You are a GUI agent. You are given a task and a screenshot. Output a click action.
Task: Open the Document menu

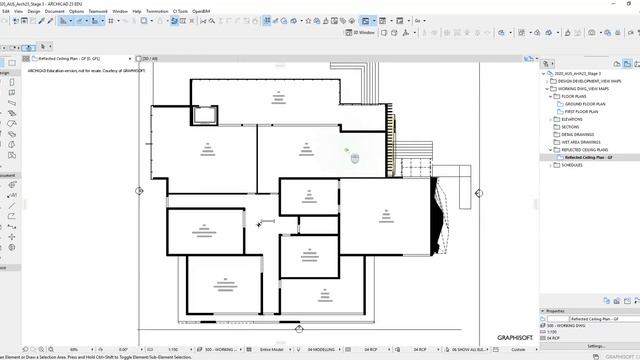point(54,11)
